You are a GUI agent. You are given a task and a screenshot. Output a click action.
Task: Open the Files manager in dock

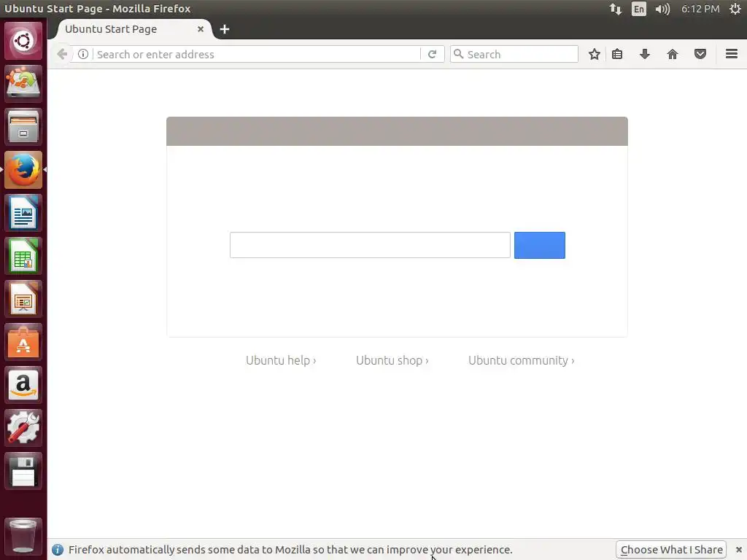click(x=23, y=127)
